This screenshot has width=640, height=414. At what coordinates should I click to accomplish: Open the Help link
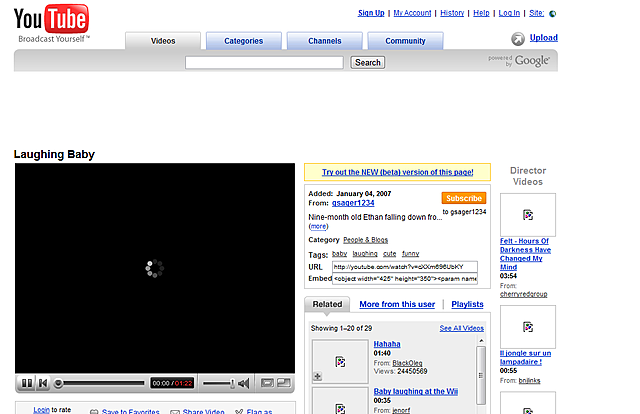[481, 13]
